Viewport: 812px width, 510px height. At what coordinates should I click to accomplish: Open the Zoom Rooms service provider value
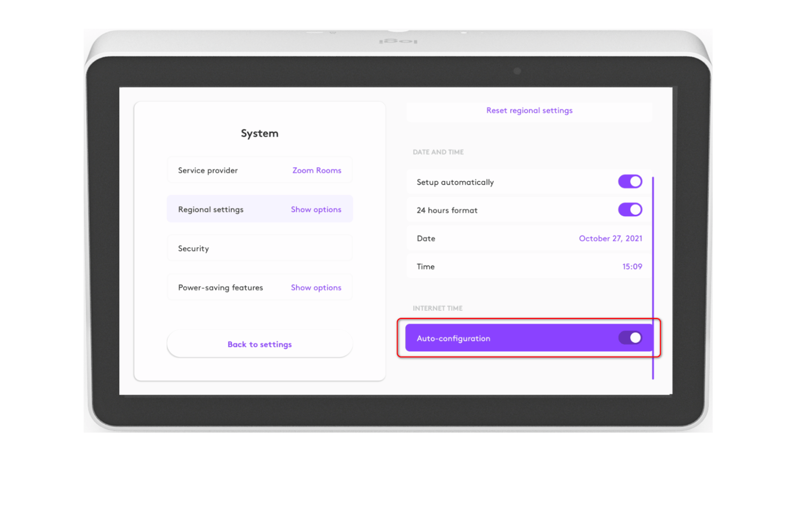pos(316,171)
